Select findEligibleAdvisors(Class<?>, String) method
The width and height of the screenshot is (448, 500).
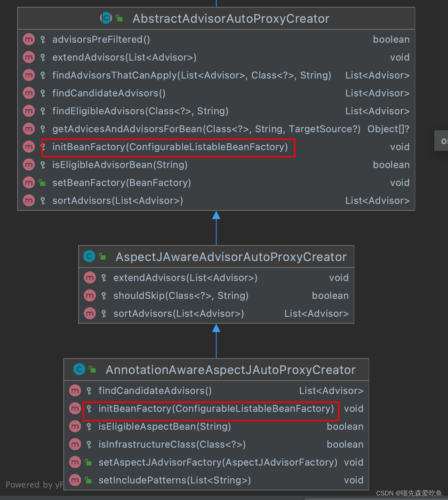[x=141, y=111]
